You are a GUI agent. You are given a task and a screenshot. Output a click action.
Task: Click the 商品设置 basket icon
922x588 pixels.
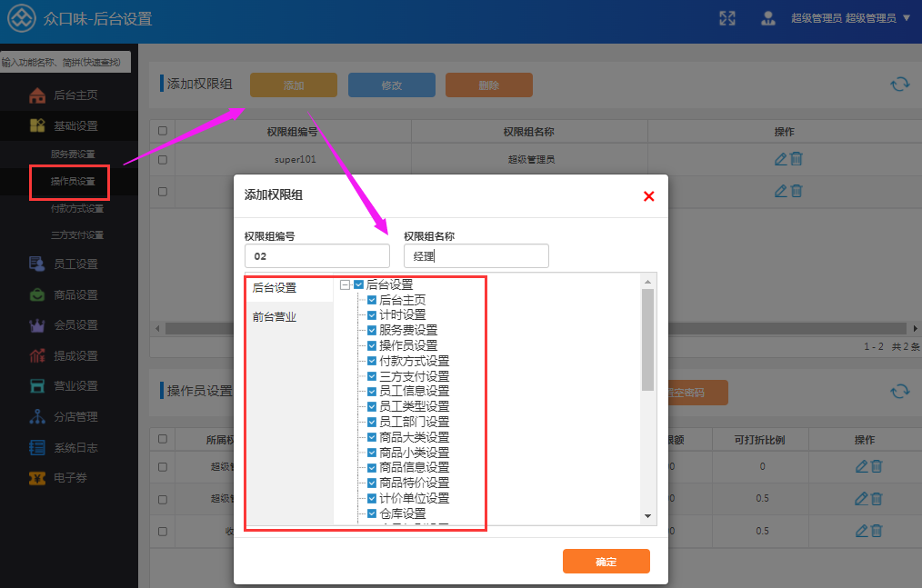tap(37, 294)
